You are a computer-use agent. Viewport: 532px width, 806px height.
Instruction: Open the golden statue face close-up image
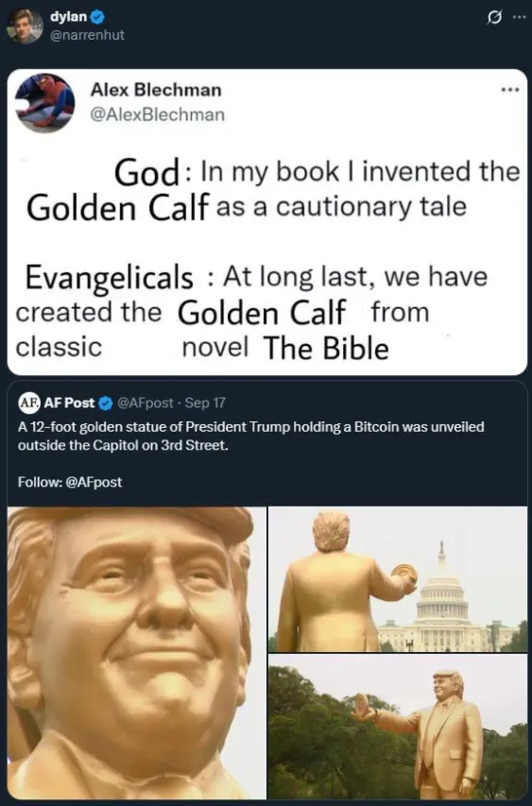[137, 653]
